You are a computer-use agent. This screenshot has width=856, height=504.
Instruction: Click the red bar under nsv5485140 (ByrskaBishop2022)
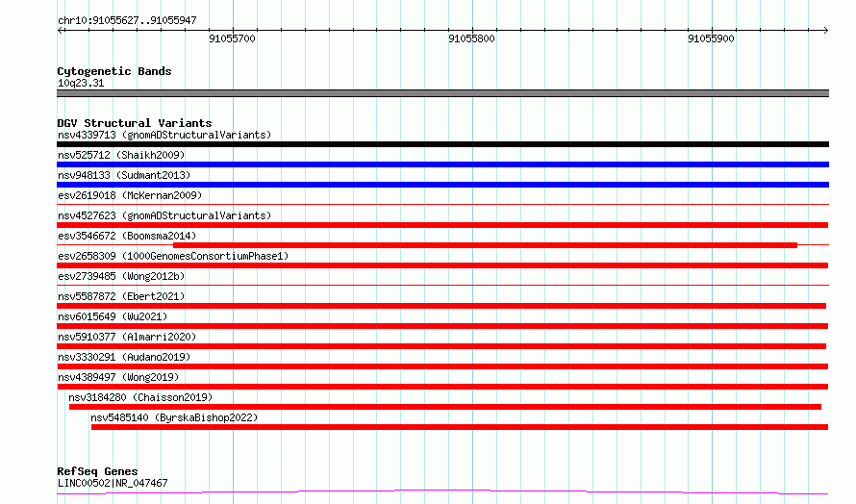(x=460, y=427)
